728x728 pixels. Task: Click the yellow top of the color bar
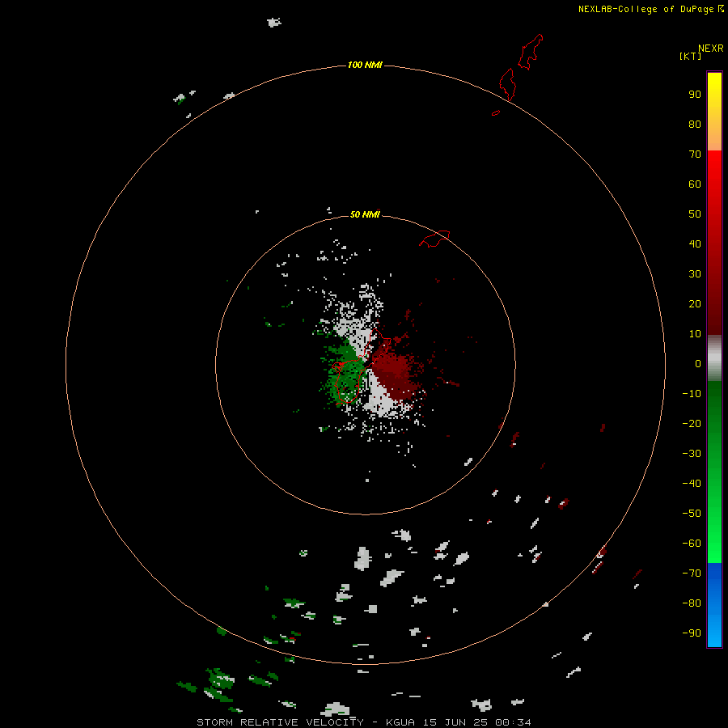(714, 88)
